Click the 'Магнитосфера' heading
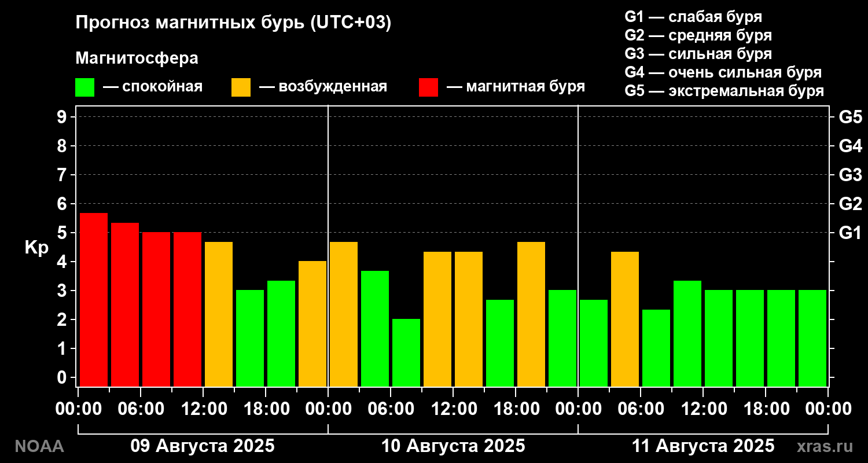 tap(137, 58)
